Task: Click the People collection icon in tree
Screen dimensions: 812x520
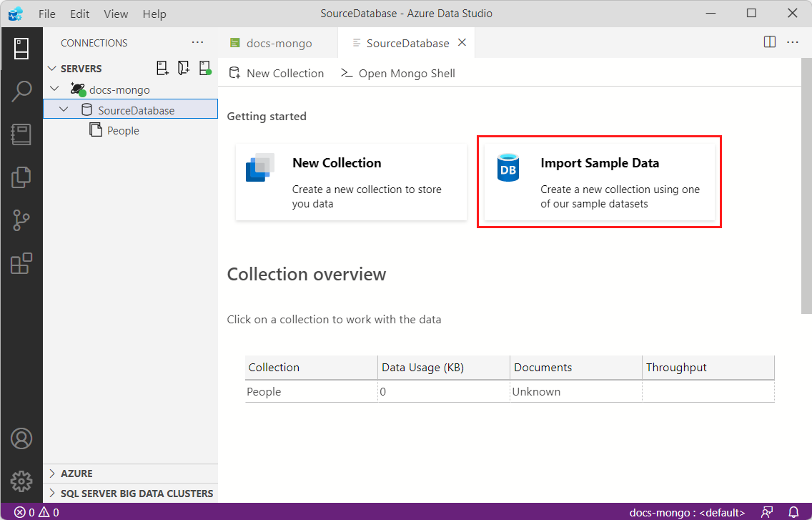Action: pyautogui.click(x=96, y=129)
